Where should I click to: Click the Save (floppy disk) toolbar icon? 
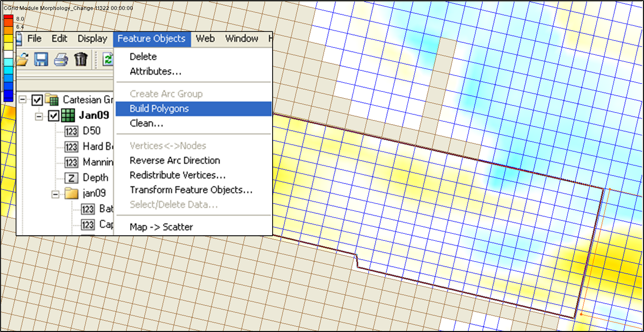click(x=41, y=59)
